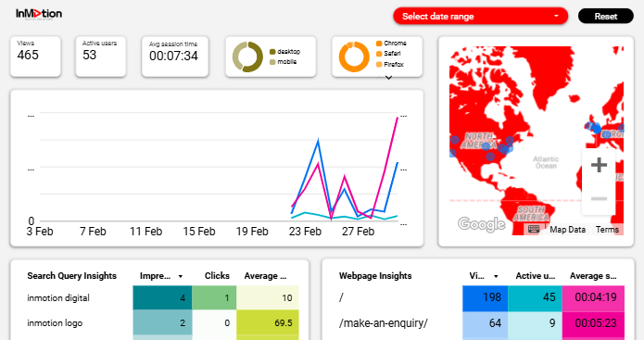
Task: Reset the dashboard filters
Action: 606,17
